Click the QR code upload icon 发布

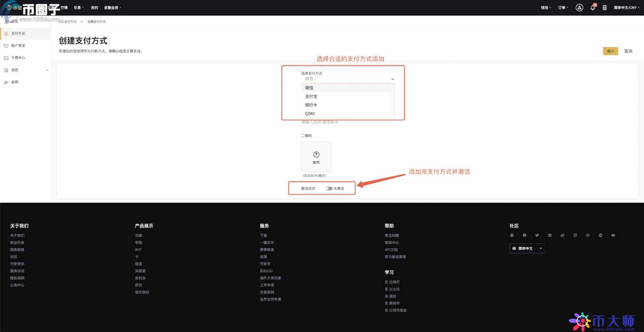(x=316, y=155)
